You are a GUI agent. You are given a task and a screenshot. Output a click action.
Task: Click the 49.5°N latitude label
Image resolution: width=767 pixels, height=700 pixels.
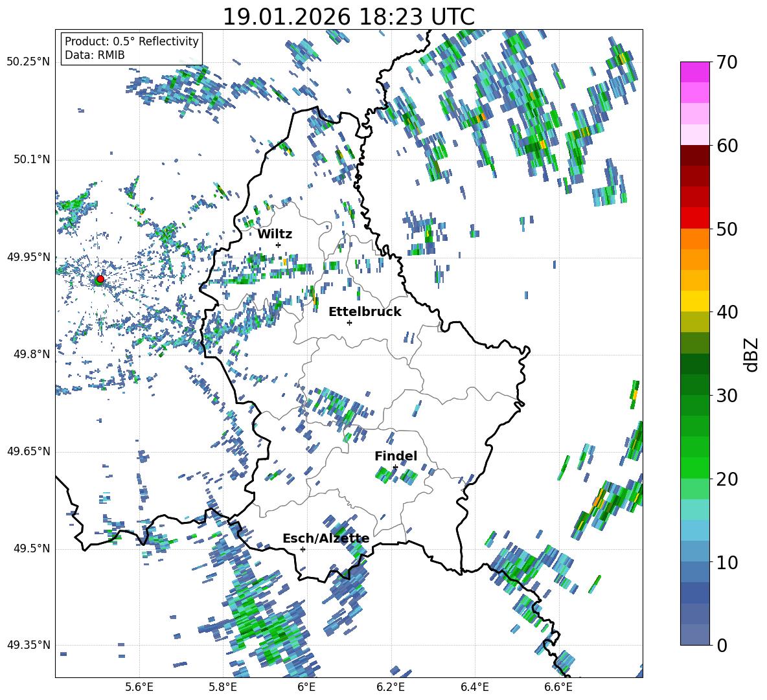click(32, 548)
